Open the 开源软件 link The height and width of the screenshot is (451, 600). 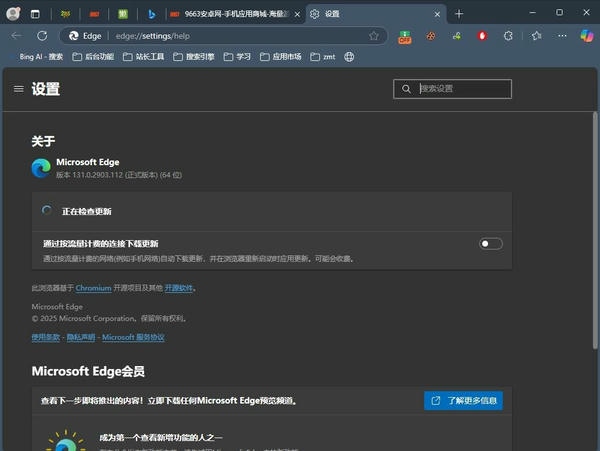click(179, 288)
